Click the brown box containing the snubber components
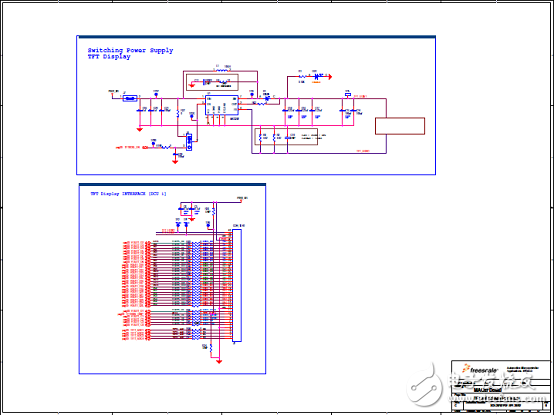Screen dimensions: 554x415 [x=212, y=82]
